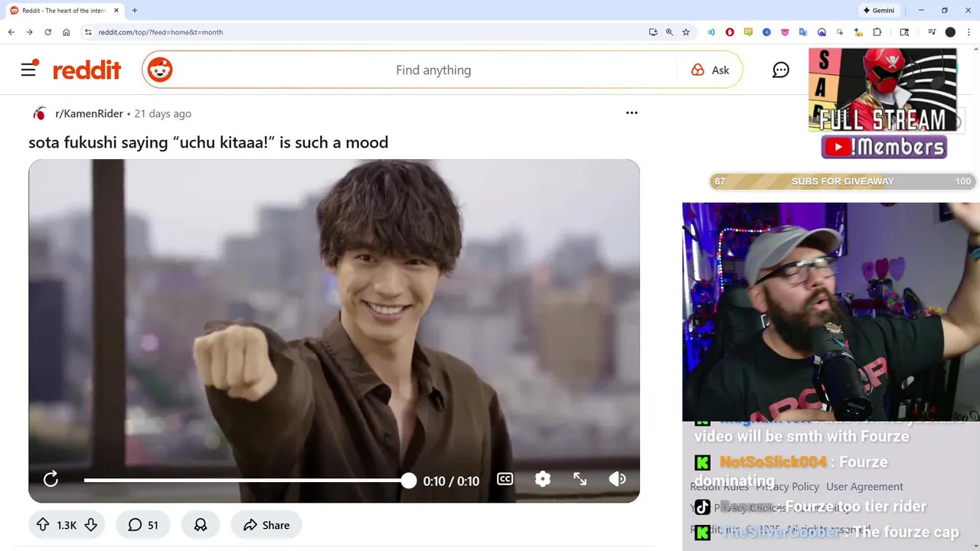Click the NotSoSlick004 chat username
The width and height of the screenshot is (980, 551).
pyautogui.click(x=773, y=462)
